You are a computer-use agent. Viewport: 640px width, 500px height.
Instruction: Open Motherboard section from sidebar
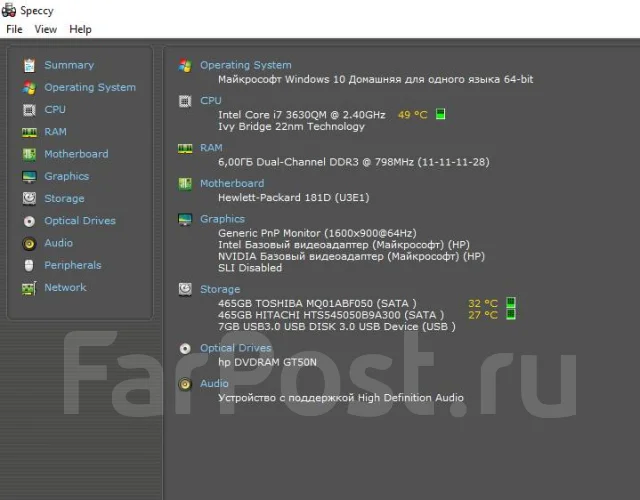click(x=76, y=154)
